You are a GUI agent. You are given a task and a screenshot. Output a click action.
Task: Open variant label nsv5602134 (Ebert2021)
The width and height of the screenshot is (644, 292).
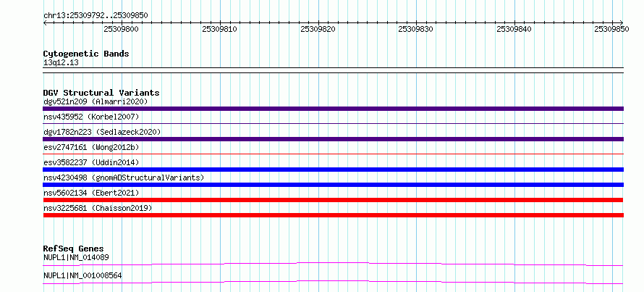pos(91,193)
